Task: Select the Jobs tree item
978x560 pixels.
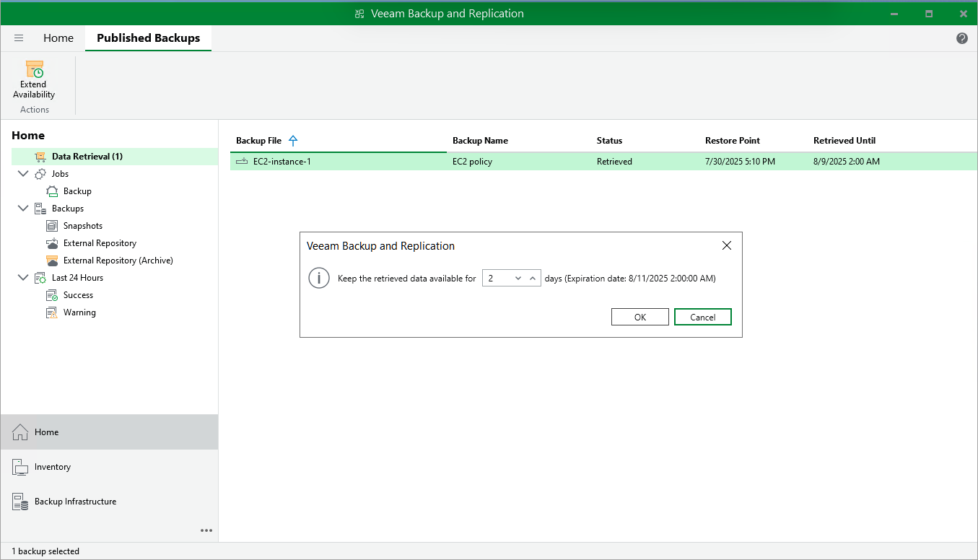Action: click(61, 174)
